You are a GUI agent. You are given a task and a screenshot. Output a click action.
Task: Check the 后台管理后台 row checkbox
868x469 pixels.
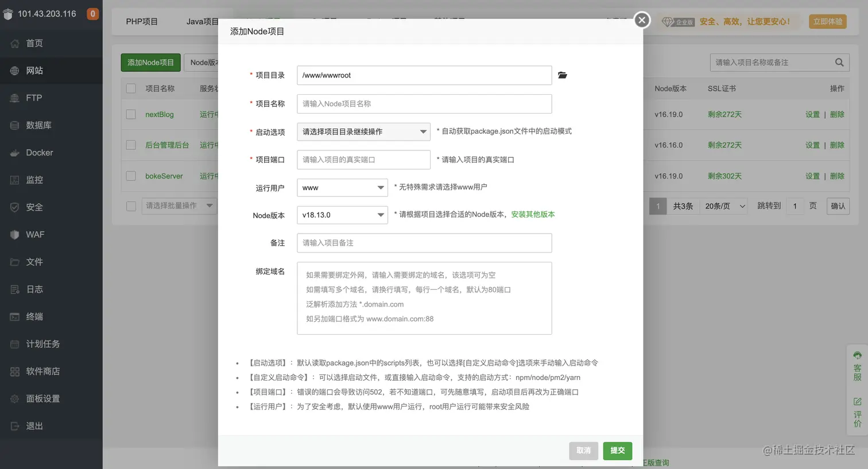pyautogui.click(x=131, y=145)
